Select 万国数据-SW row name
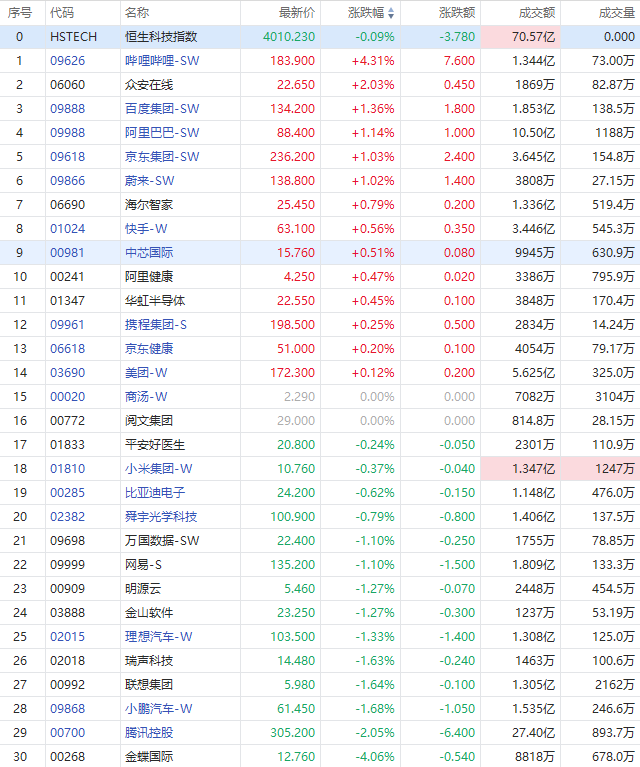 tap(162, 540)
